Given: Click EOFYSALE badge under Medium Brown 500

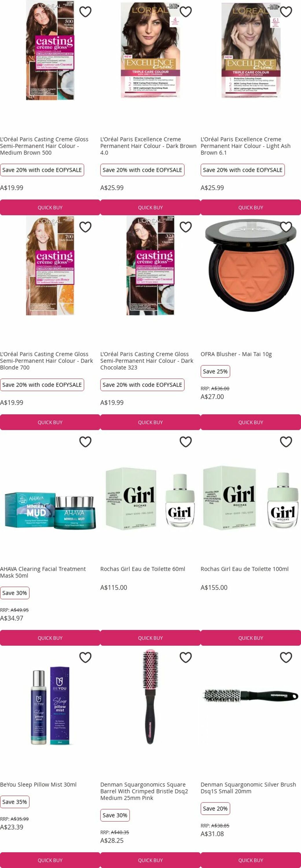Looking at the screenshot, I should pyautogui.click(x=42, y=170).
